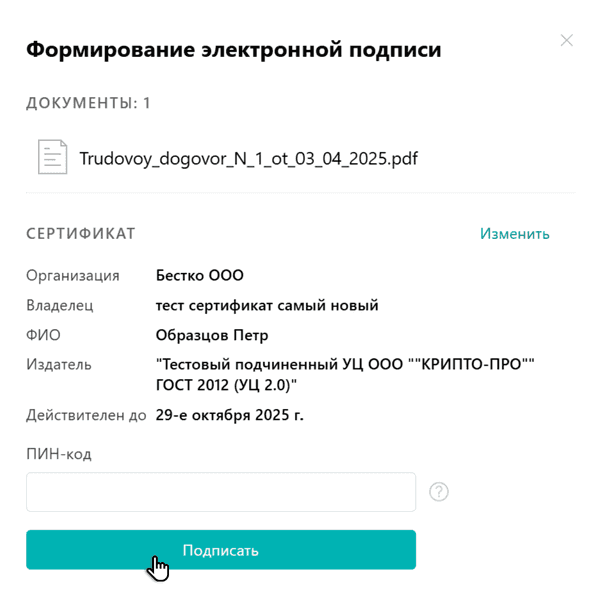Image resolution: width=600 pixels, height=599 pixels.
Task: Click the СЕРТИФИКАТ section heading
Action: (x=81, y=234)
